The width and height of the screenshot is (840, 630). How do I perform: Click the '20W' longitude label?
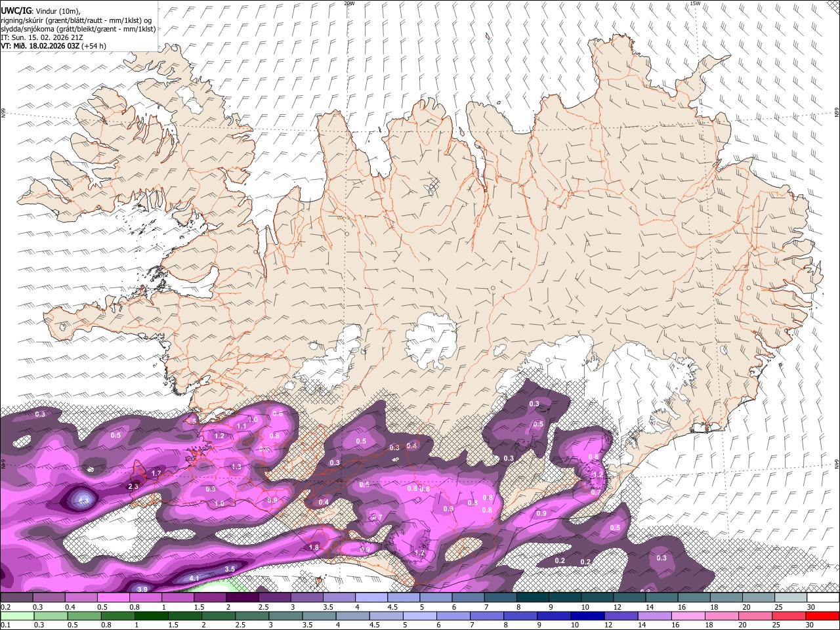point(349,3)
